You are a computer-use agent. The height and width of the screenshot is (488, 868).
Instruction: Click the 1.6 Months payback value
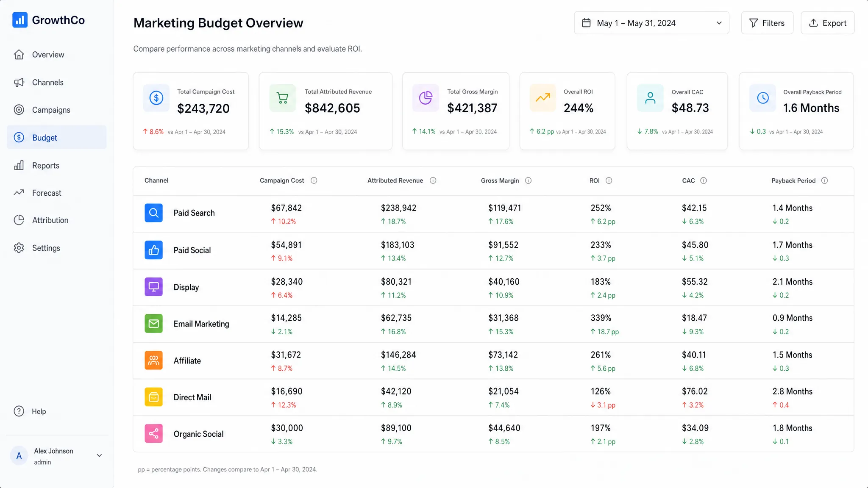pyautogui.click(x=811, y=108)
